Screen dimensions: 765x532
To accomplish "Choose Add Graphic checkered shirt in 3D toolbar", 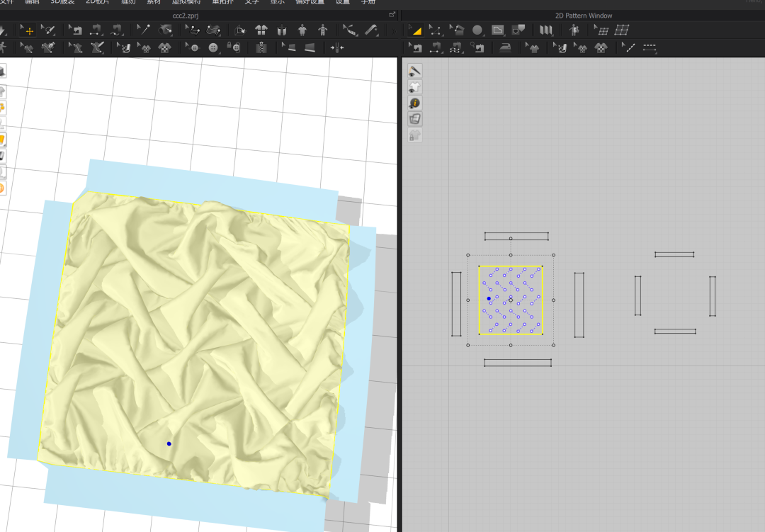I will pos(165,48).
